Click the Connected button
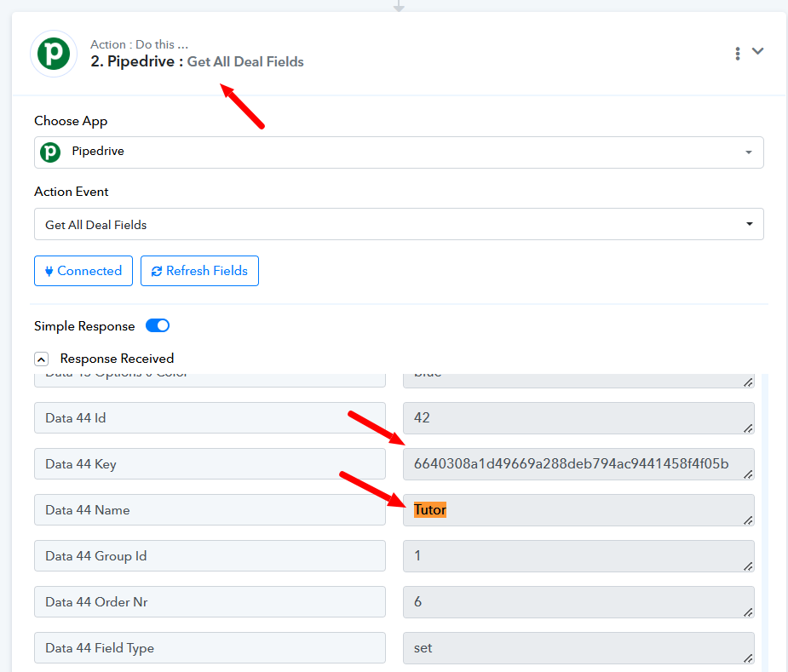The height and width of the screenshot is (672, 788). (x=83, y=271)
